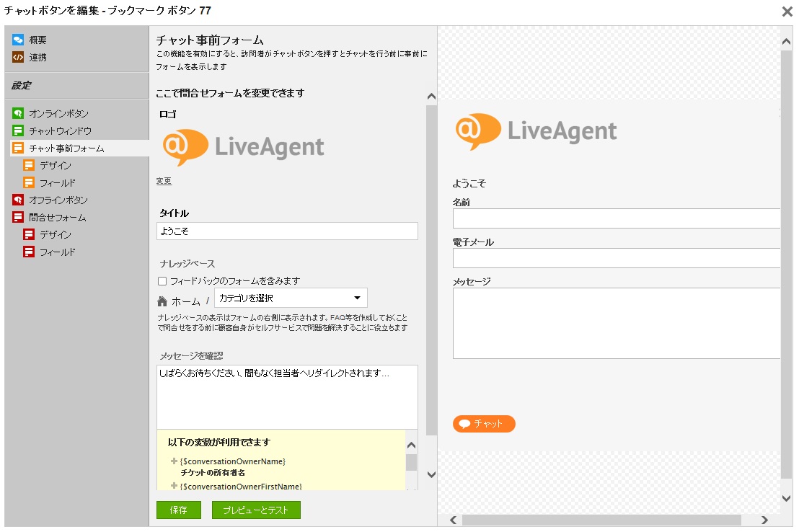Click the green オンラインボタン icon
This screenshot has height=532, width=799.
coord(18,113)
